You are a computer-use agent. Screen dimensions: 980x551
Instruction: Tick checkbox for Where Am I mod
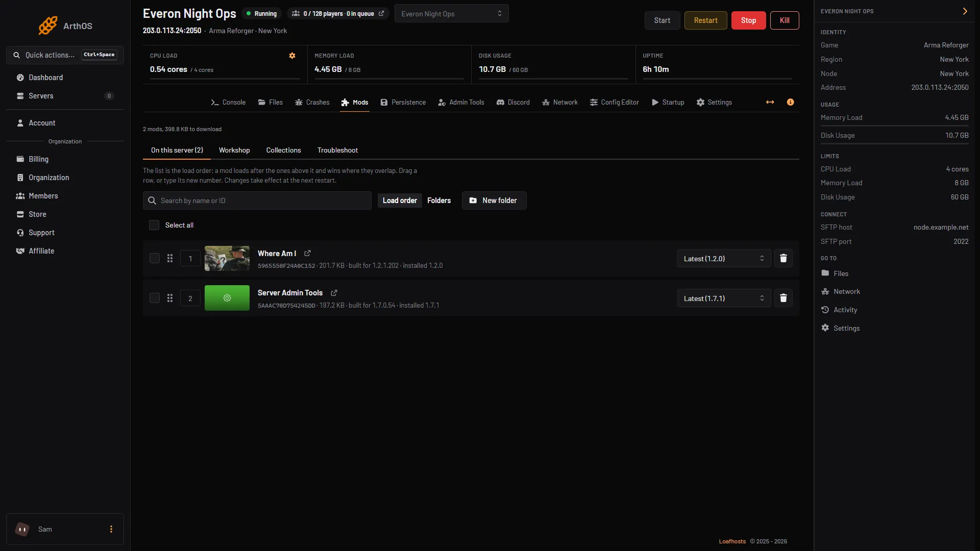coord(155,259)
